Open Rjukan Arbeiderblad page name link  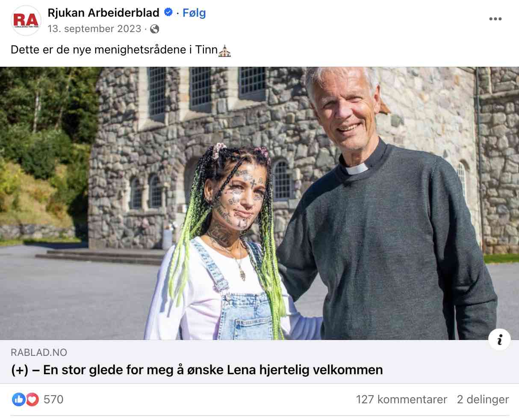pyautogui.click(x=103, y=13)
